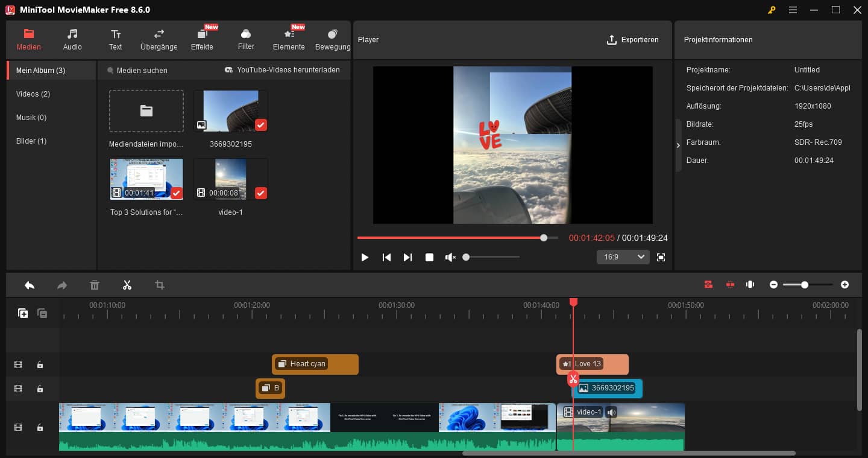Redo the last edit
868x458 pixels.
click(x=61, y=284)
